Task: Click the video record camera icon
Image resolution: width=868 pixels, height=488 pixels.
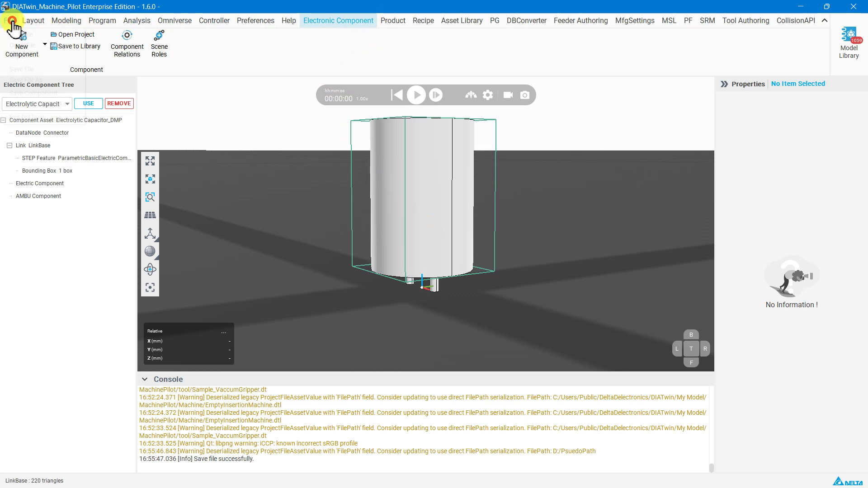Action: [508, 95]
